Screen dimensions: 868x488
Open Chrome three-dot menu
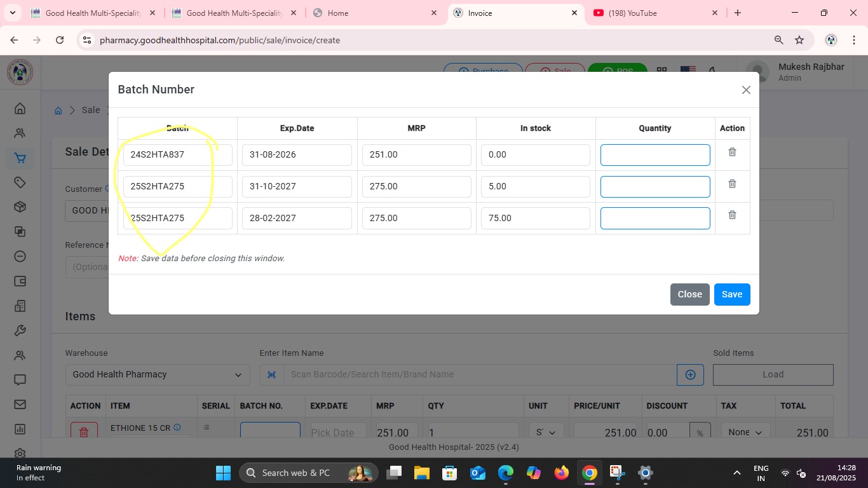(x=853, y=40)
